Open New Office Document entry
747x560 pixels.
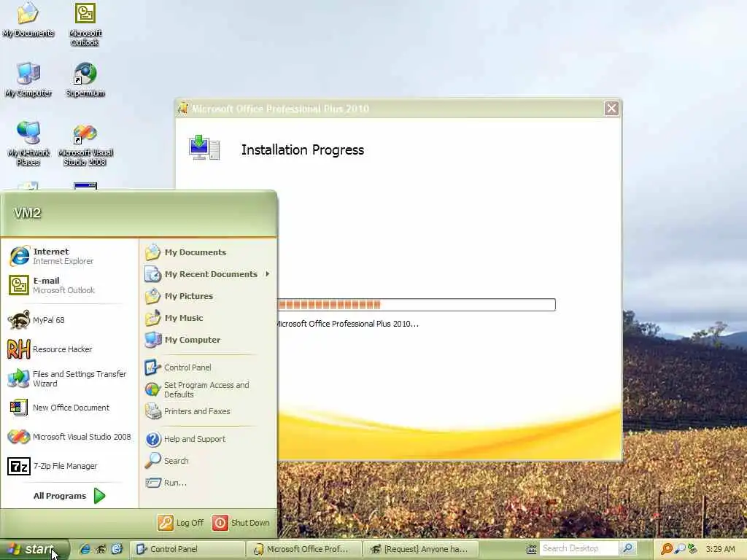point(69,408)
